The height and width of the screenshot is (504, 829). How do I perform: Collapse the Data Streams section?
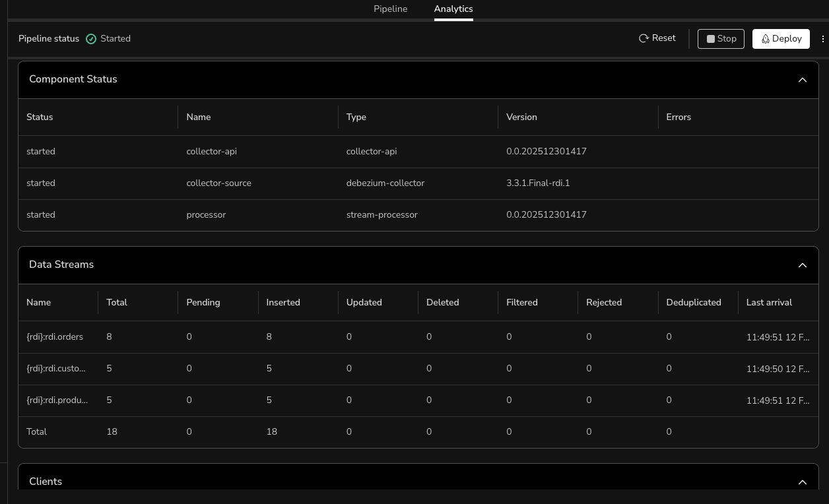point(802,265)
